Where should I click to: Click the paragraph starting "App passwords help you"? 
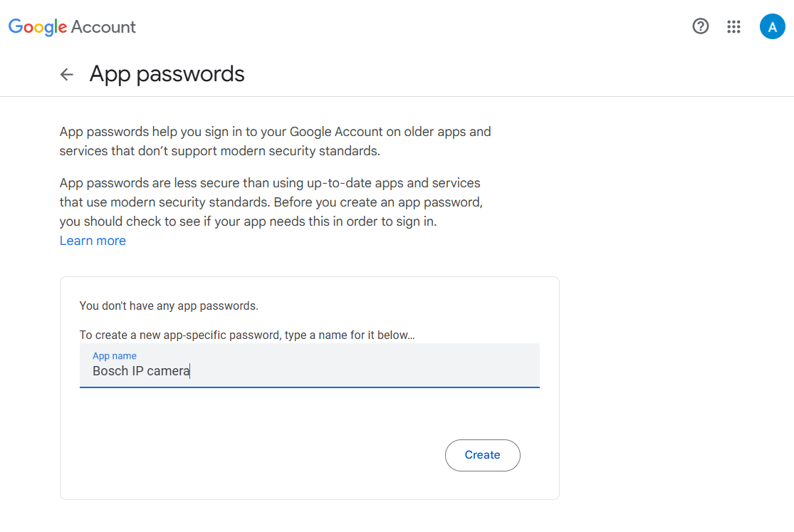[275, 141]
